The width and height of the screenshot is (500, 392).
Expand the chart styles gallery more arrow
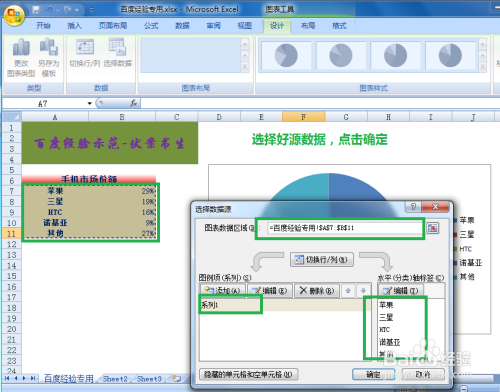(x=482, y=67)
